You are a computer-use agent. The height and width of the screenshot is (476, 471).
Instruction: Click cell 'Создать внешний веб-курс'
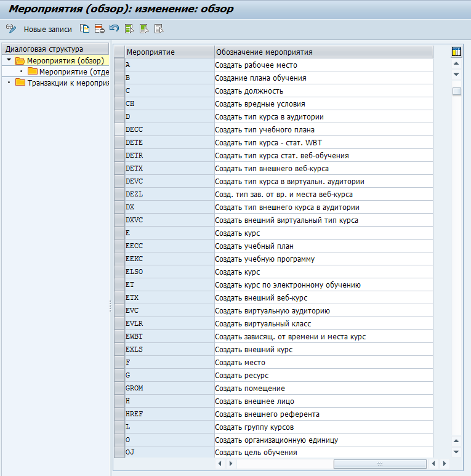coord(323,298)
